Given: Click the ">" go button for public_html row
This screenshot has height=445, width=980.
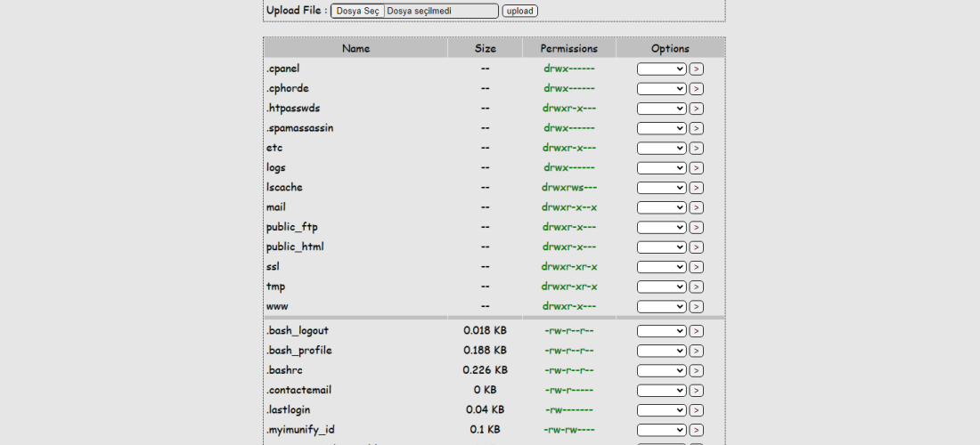Looking at the screenshot, I should coord(697,247).
